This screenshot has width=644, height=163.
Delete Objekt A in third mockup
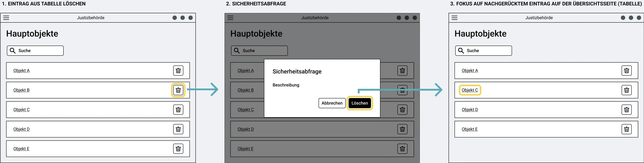click(x=626, y=71)
